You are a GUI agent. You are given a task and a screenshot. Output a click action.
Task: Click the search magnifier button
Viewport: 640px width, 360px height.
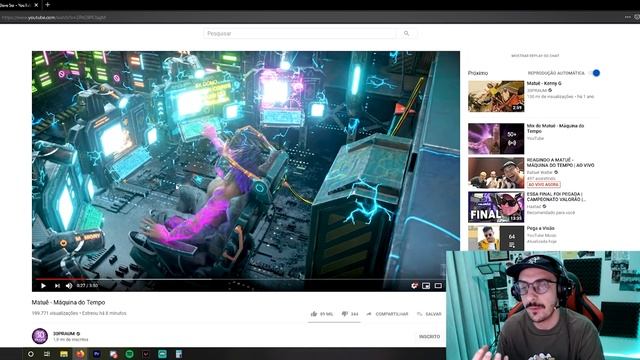coord(407,33)
